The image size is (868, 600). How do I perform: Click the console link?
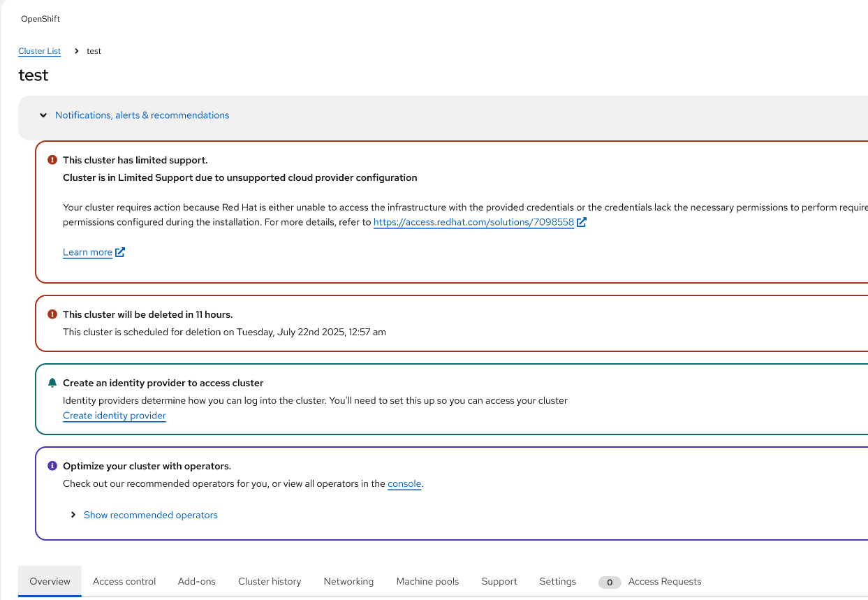tap(404, 483)
